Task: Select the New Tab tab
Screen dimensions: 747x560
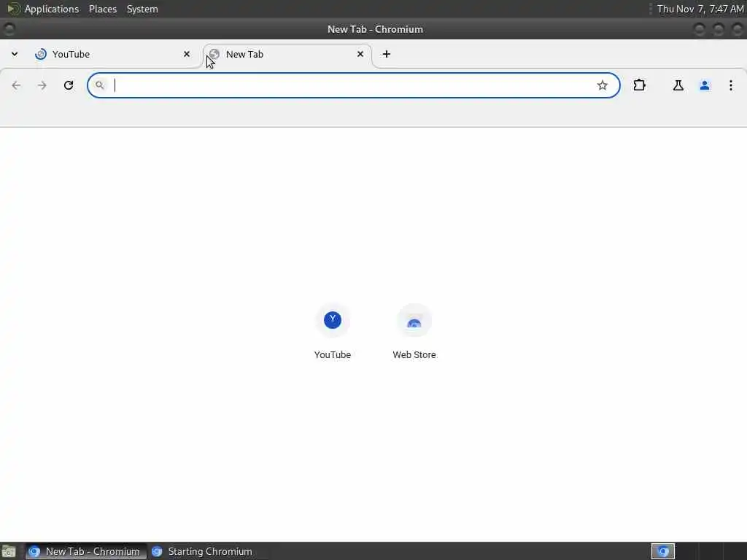Action: tap(287, 54)
